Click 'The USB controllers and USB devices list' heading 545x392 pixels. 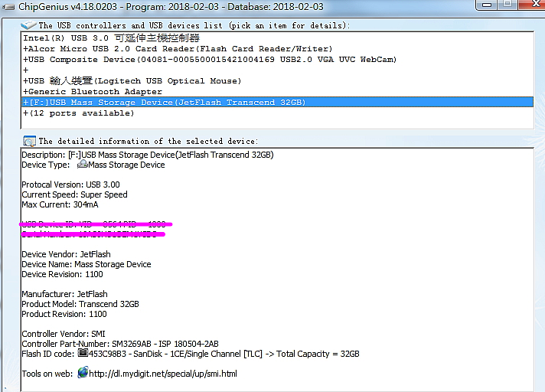coord(194,26)
